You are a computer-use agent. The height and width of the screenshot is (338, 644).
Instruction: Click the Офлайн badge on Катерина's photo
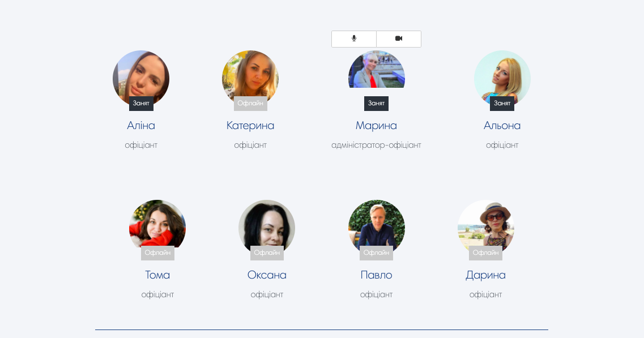tap(250, 104)
